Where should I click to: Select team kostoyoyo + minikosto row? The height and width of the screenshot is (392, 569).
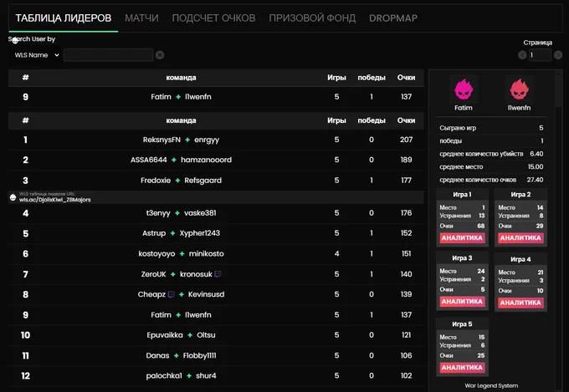(216, 253)
